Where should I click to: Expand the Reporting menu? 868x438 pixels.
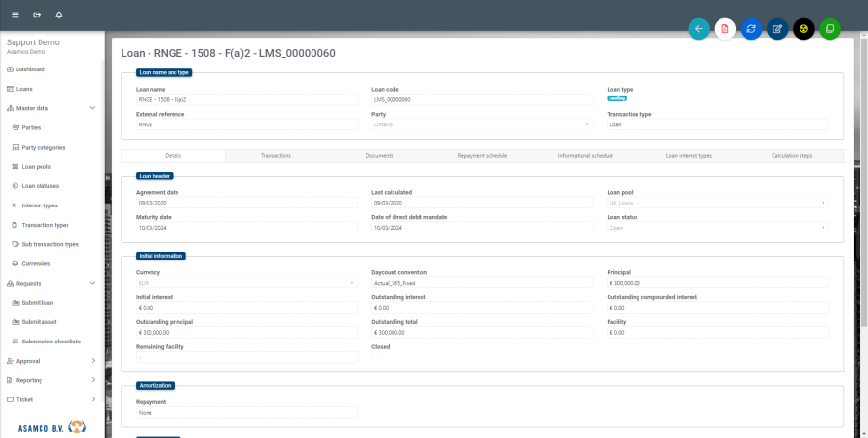tap(92, 380)
